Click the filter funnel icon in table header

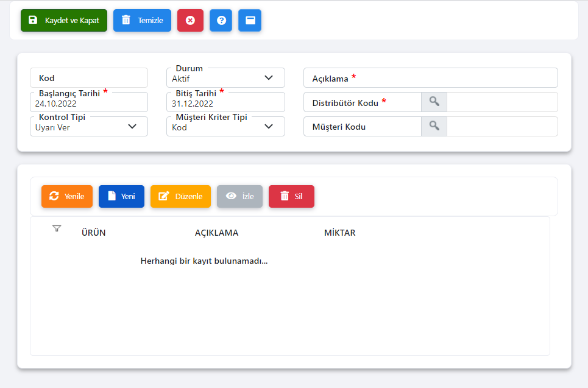(57, 228)
